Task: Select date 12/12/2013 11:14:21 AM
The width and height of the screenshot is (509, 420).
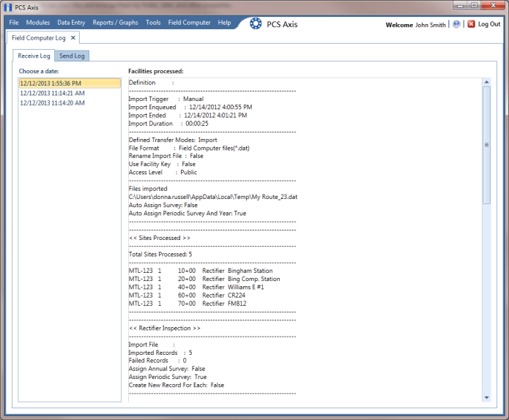Action: click(x=70, y=93)
